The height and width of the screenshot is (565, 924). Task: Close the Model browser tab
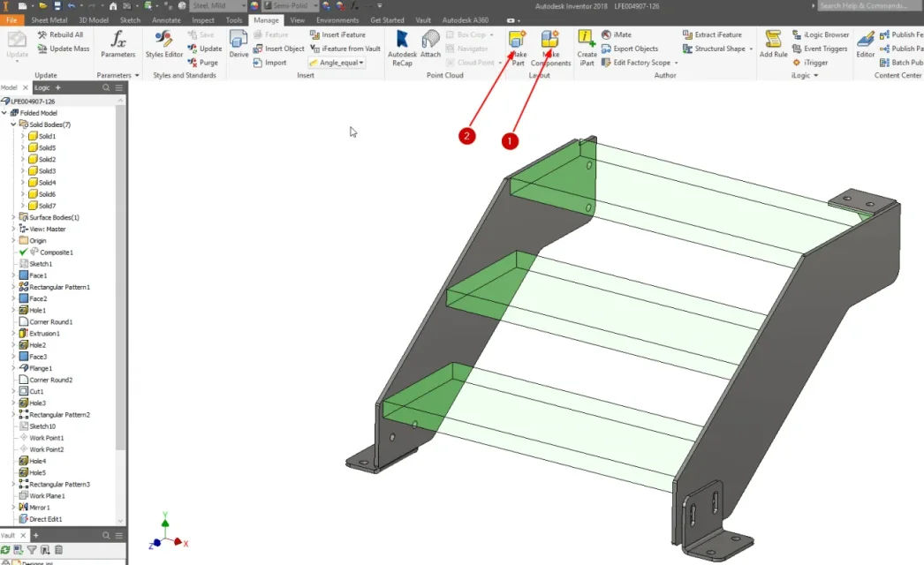click(26, 87)
